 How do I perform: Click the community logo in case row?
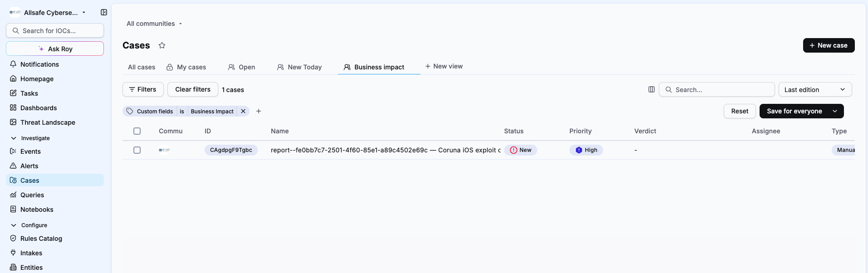tap(164, 150)
